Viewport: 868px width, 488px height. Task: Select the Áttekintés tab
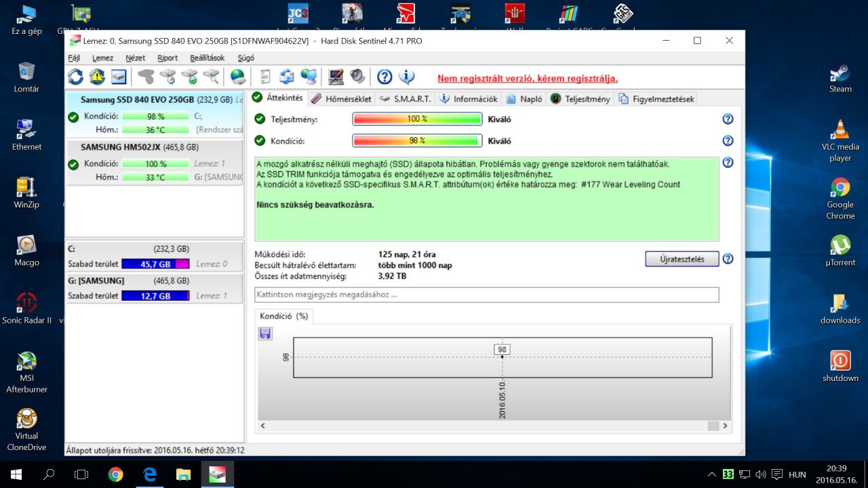pos(277,98)
